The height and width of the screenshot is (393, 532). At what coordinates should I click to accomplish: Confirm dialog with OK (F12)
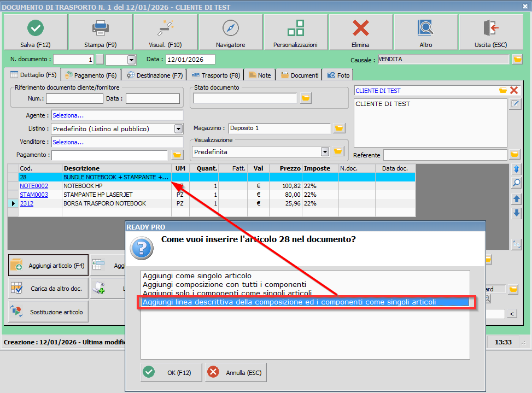(x=171, y=372)
